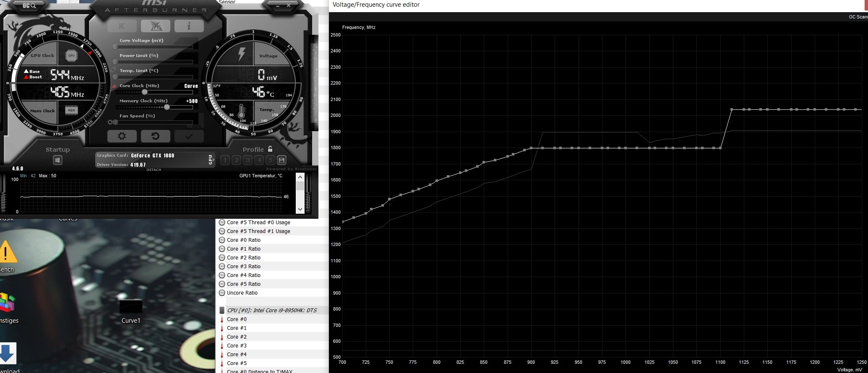Click the OC Scanner button in the curve editor

[858, 17]
